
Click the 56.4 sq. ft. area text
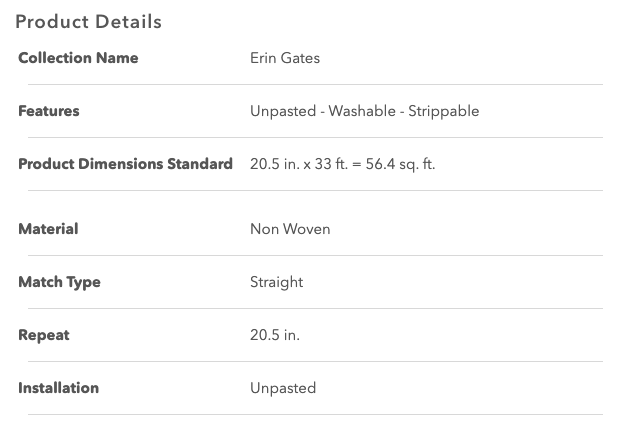[x=401, y=164]
